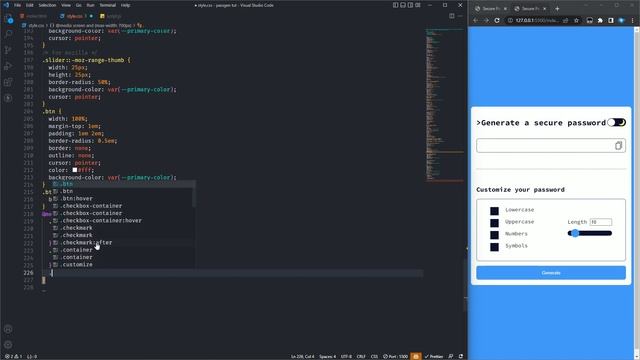Open customize layout icon in title bar
The width and height of the screenshot is (640, 360).
[x=418, y=5]
